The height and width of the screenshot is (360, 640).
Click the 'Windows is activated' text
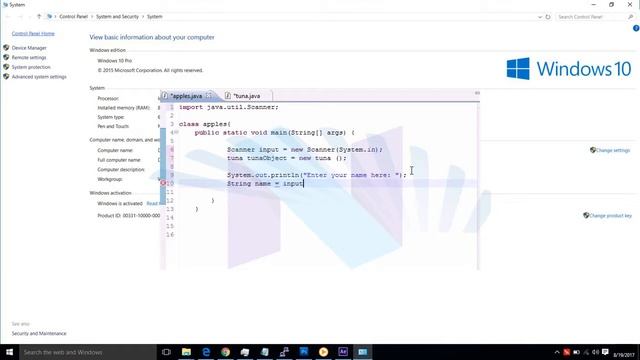pyautogui.click(x=120, y=203)
